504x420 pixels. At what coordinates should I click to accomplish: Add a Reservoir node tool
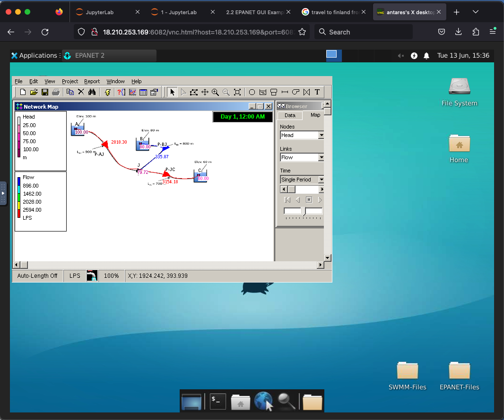point(263,92)
